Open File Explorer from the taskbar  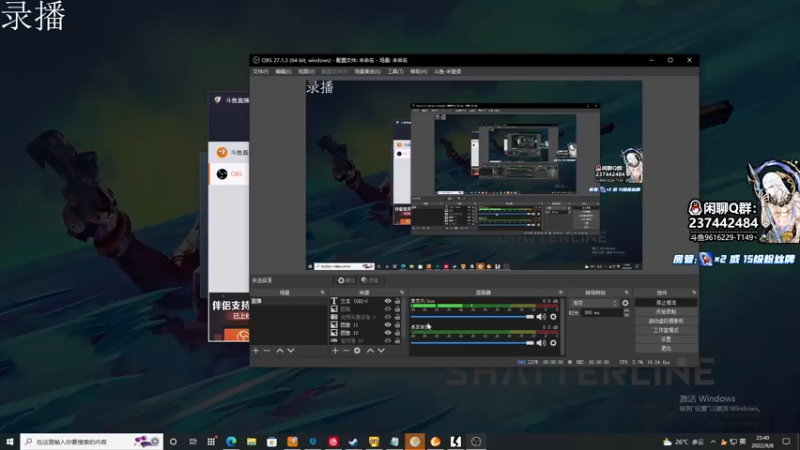252,441
